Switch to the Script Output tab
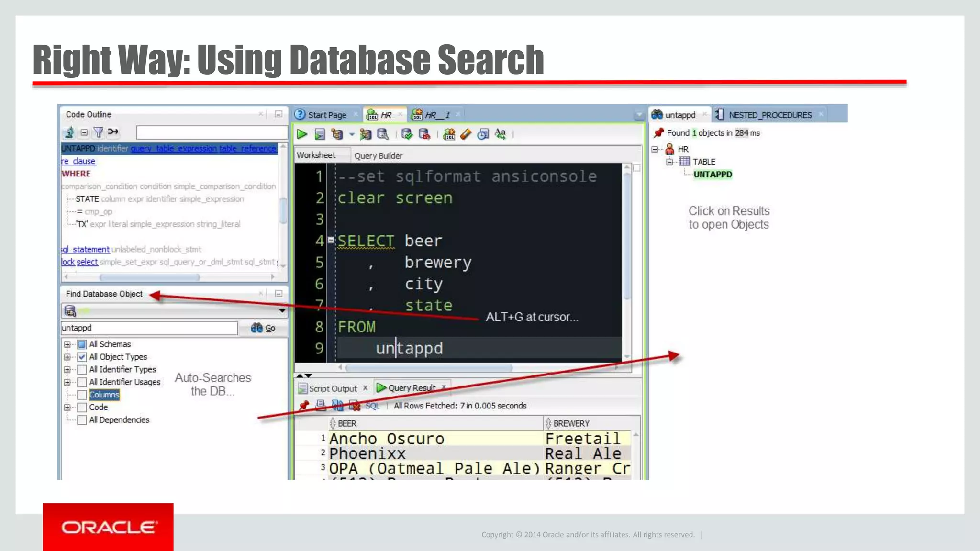 coord(333,388)
